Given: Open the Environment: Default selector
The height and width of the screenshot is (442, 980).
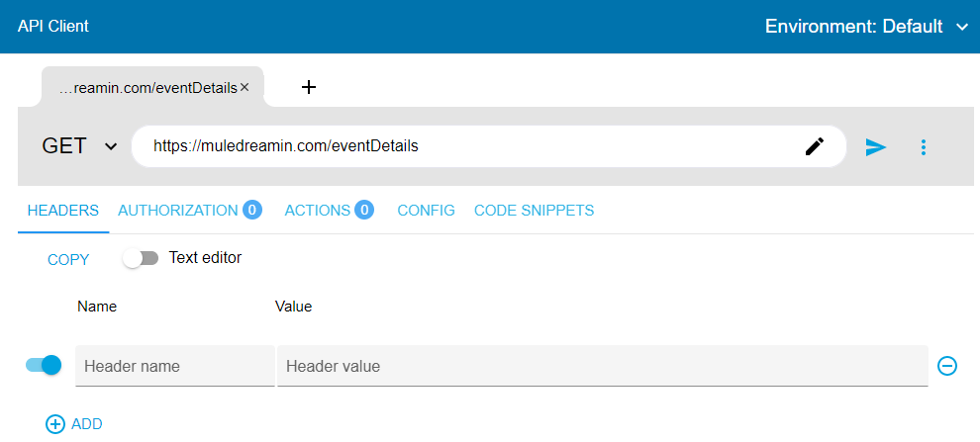Looking at the screenshot, I should (x=866, y=27).
